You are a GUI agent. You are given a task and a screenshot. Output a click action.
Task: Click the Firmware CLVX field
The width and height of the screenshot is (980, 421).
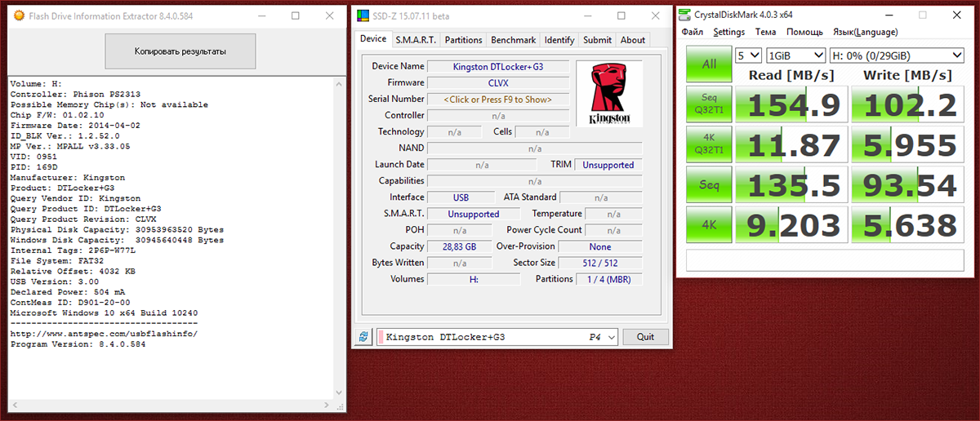click(498, 83)
